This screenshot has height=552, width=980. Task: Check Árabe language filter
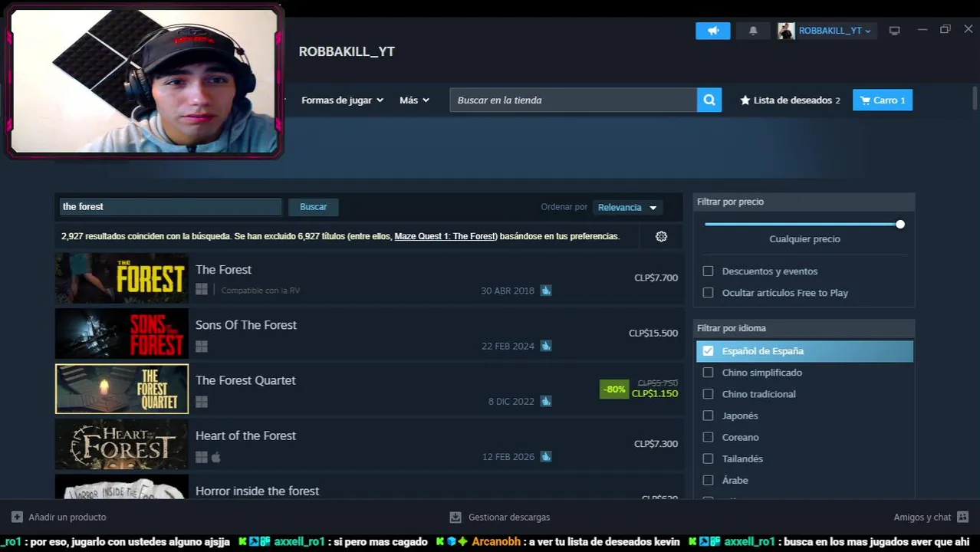pyautogui.click(x=708, y=479)
